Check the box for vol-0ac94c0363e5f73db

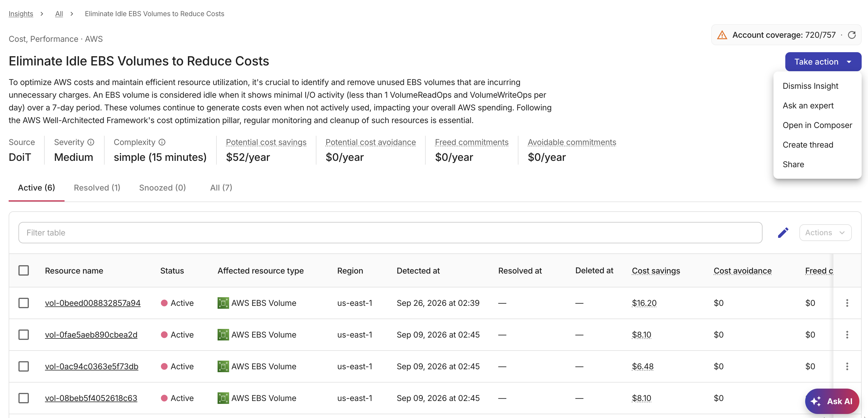tap(24, 366)
